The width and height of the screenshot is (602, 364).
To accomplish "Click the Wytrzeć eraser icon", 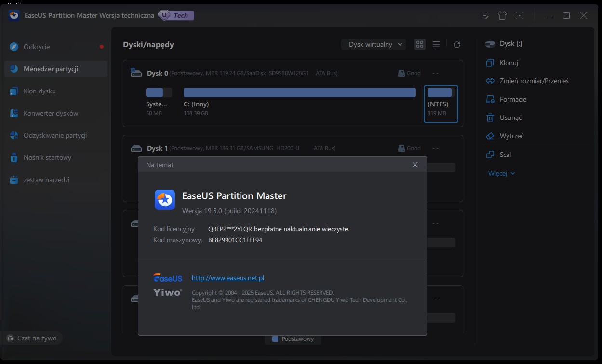I will 490,136.
